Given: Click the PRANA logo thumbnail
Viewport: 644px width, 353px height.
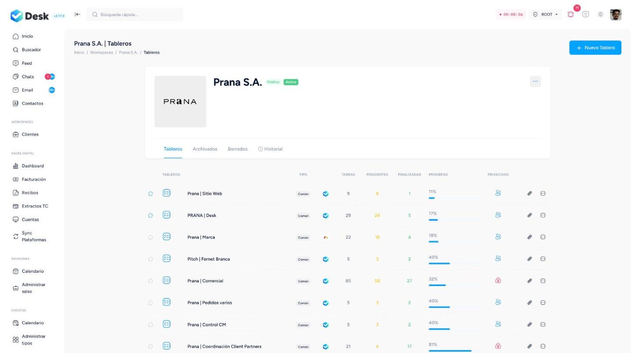Looking at the screenshot, I should [x=180, y=101].
